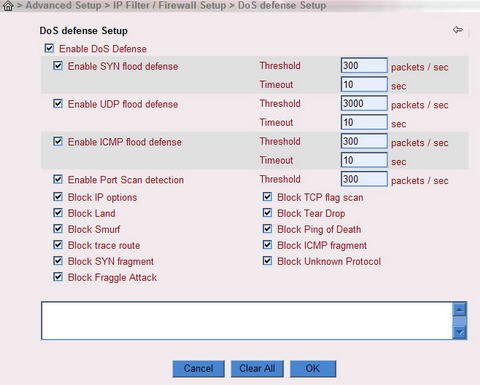Open IP Filter / Firewall Setup breadcrumb
The image size is (480, 385).
[x=169, y=6]
